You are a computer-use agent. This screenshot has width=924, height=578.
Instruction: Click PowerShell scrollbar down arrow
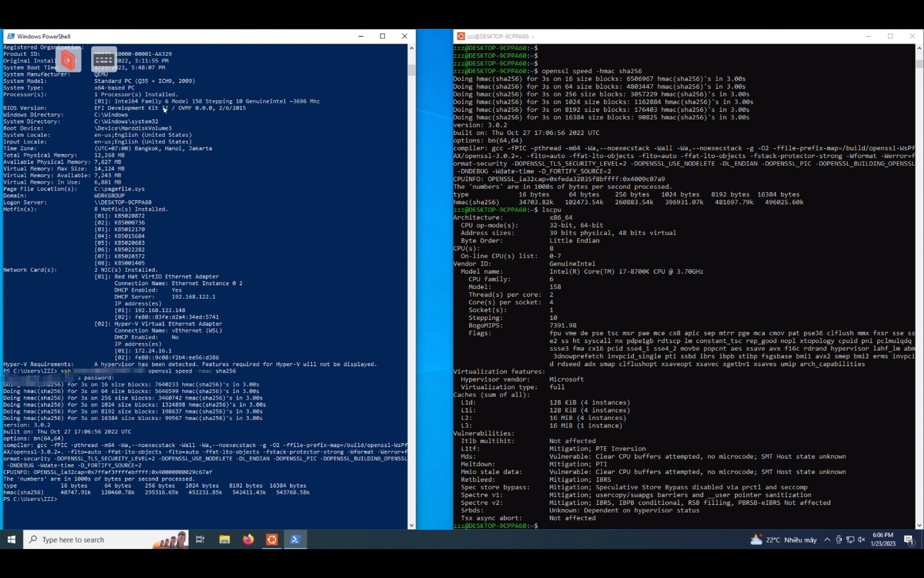point(411,526)
